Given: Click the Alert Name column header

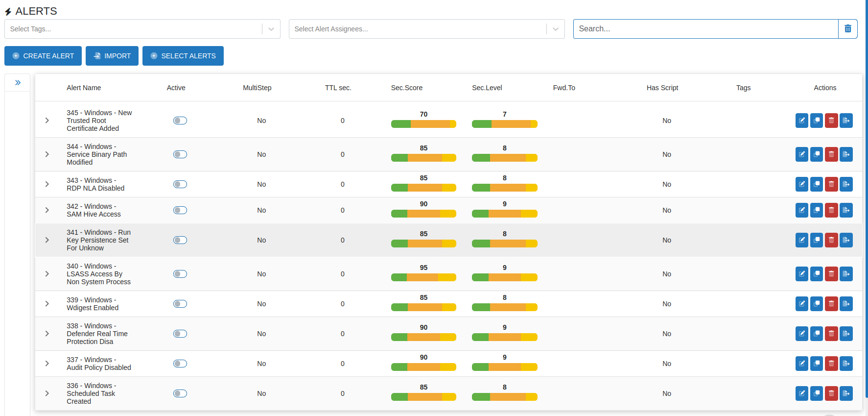Looking at the screenshot, I should [84, 88].
